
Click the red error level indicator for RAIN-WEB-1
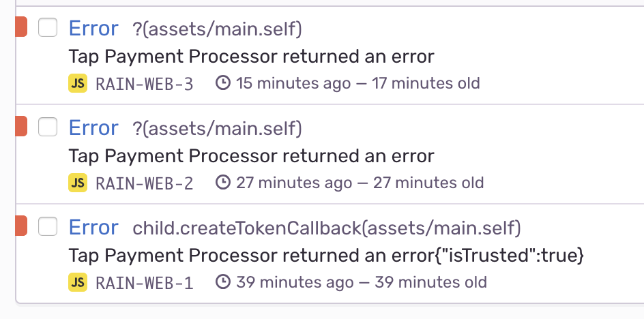click(x=21, y=226)
